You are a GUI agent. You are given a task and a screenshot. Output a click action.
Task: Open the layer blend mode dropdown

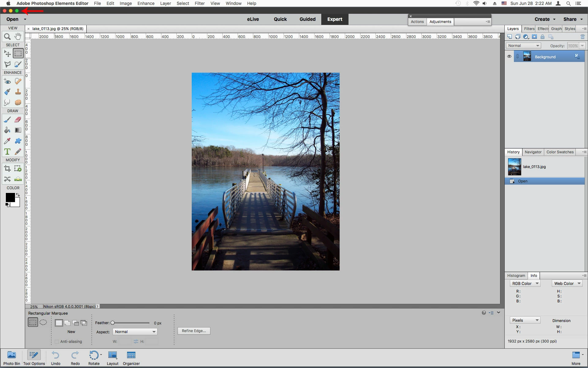click(523, 46)
